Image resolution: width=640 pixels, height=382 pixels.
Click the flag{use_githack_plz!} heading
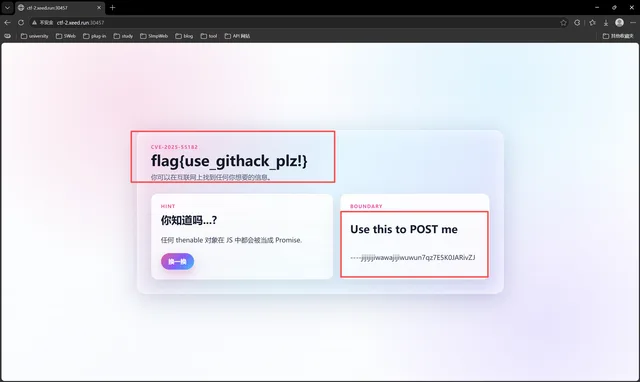click(229, 161)
